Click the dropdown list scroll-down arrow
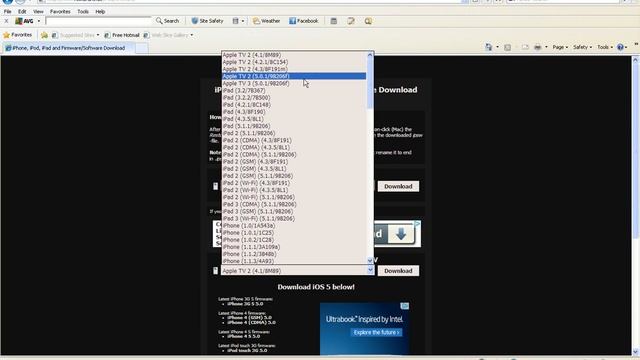640x360 pixels. point(370,260)
